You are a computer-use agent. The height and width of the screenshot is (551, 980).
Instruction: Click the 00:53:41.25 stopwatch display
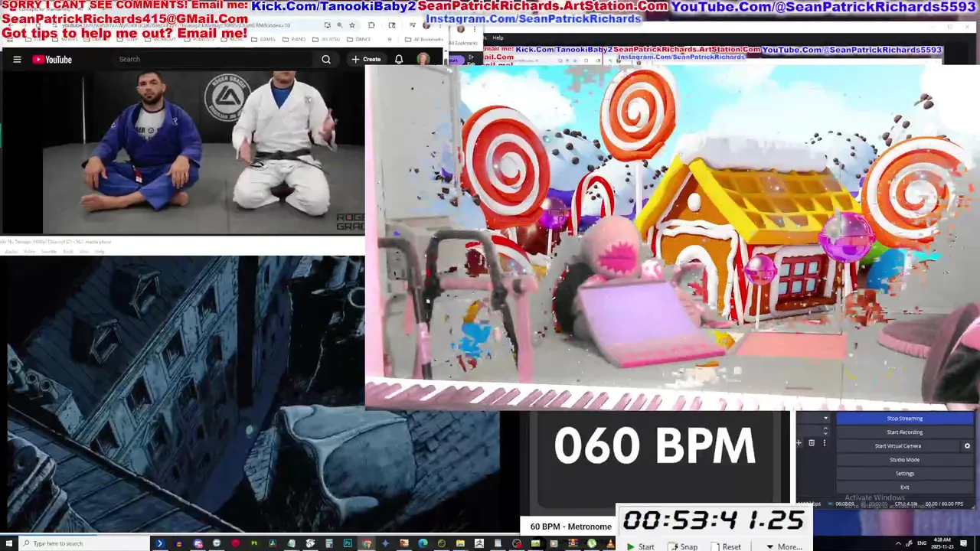[714, 521]
